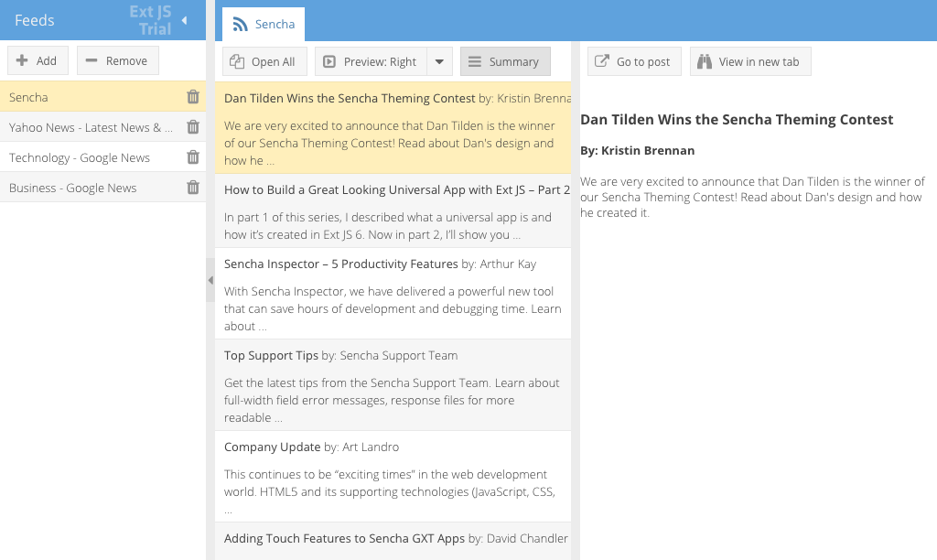Switch to the Sencha tab
The height and width of the screenshot is (560, 937).
click(x=264, y=24)
